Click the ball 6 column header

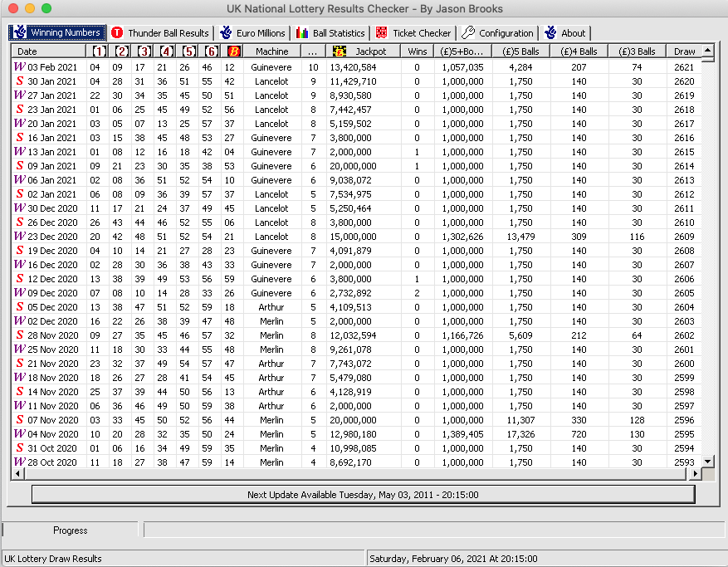pos(211,51)
